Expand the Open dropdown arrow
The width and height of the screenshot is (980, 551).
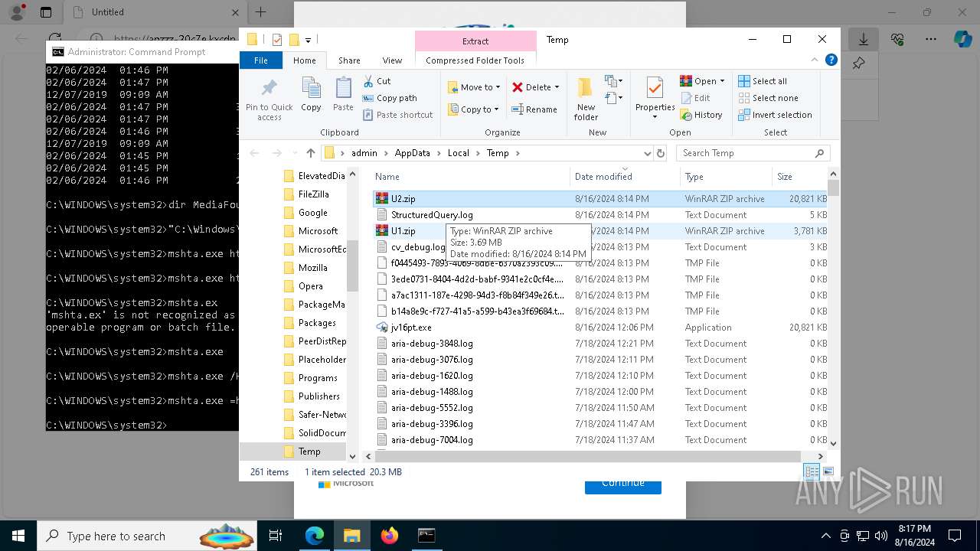(x=722, y=81)
